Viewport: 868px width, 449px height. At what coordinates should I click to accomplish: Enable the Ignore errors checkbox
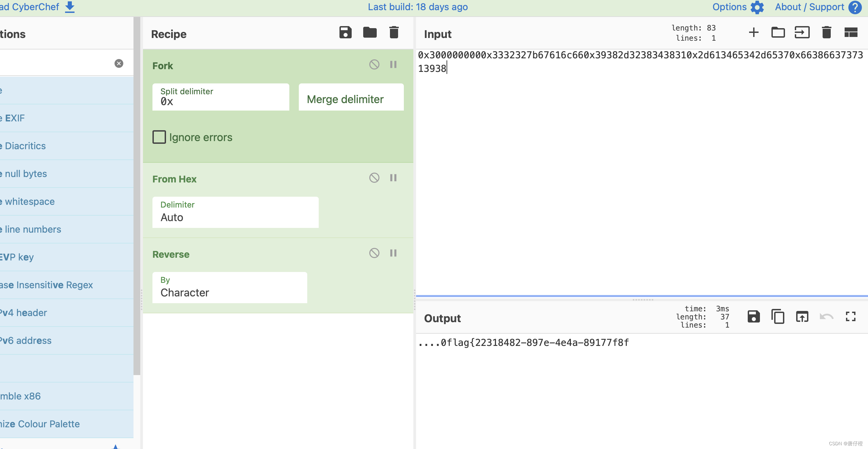pos(159,137)
